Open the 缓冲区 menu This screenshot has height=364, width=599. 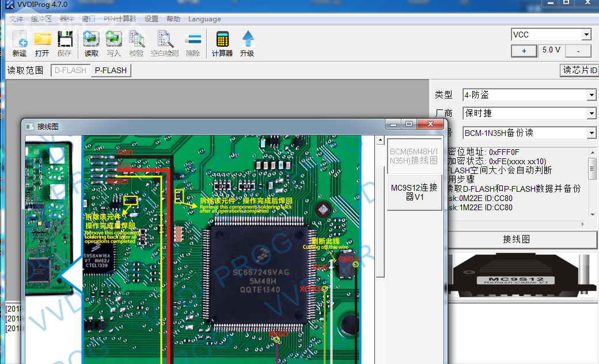coord(41,18)
